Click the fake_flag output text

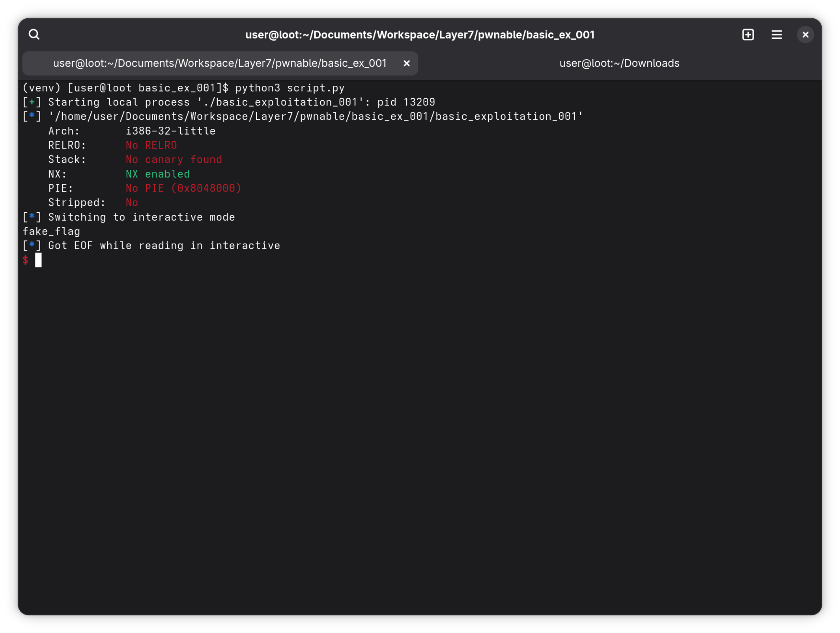point(51,231)
